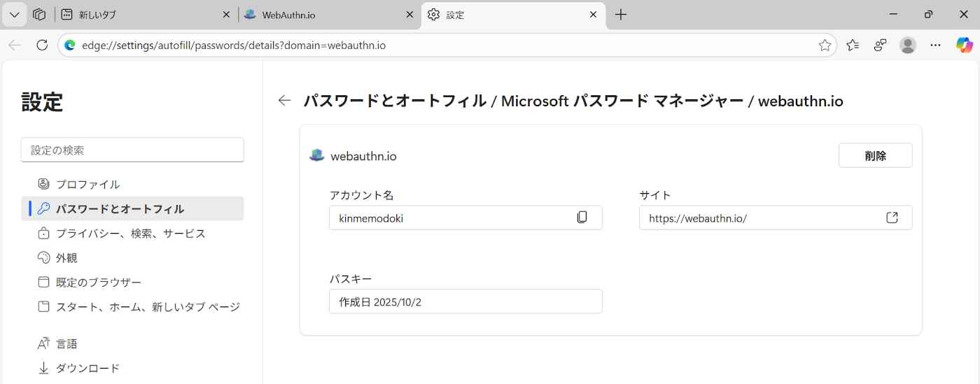The height and width of the screenshot is (384, 980).
Task: Click the パスキー label
Action: click(351, 279)
